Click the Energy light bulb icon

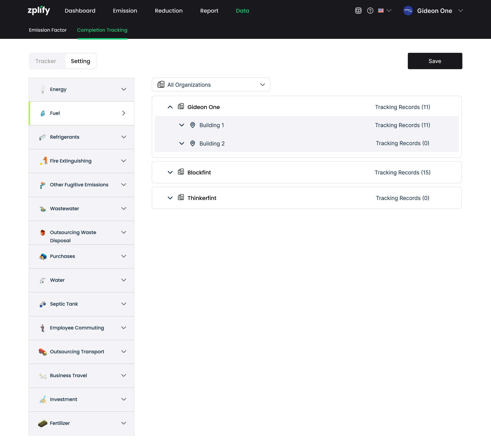pyautogui.click(x=43, y=89)
